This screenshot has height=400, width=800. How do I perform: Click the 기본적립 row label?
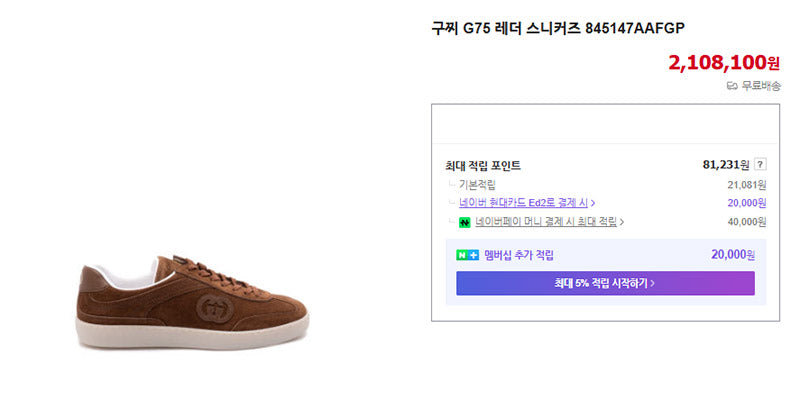pyautogui.click(x=477, y=185)
